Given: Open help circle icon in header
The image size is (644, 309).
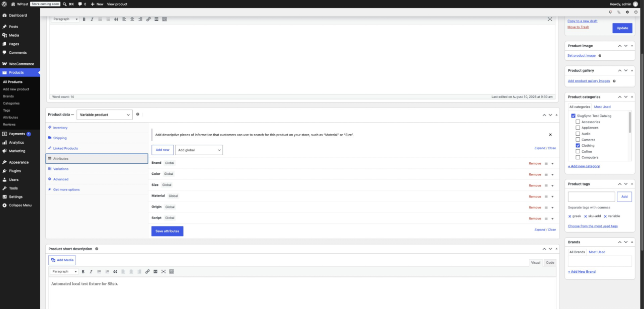Looking at the screenshot, I should point(636,12).
